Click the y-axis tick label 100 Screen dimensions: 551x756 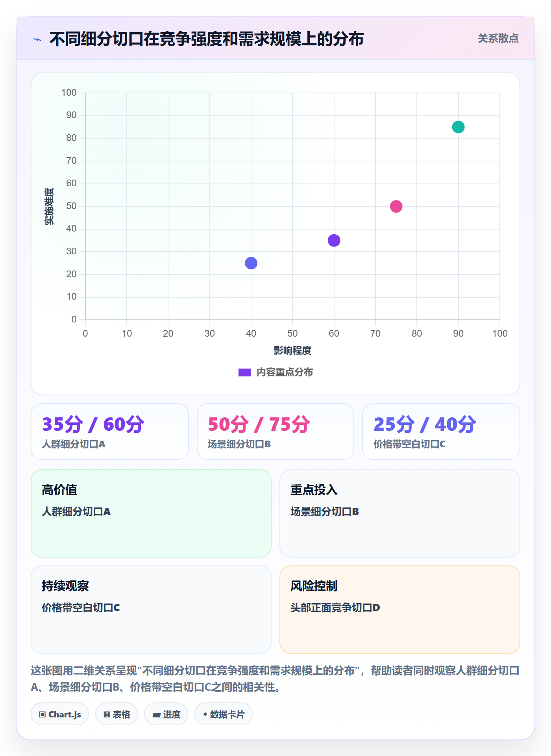click(69, 93)
